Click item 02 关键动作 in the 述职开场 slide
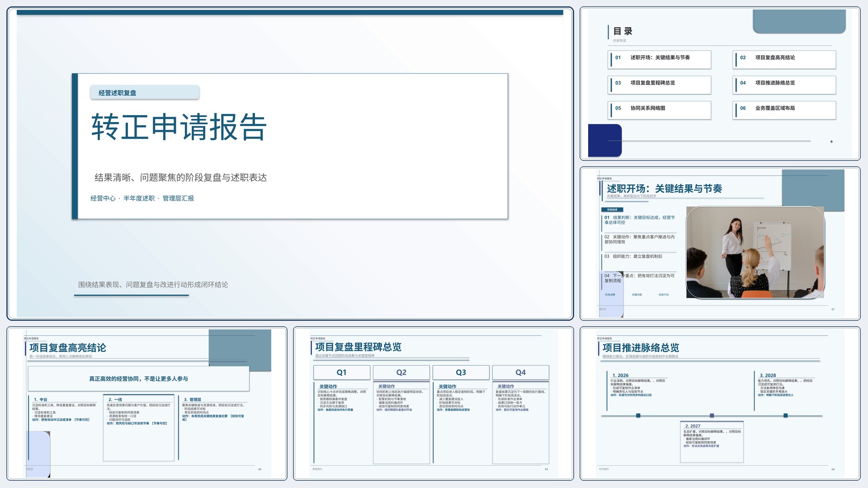 640,239
